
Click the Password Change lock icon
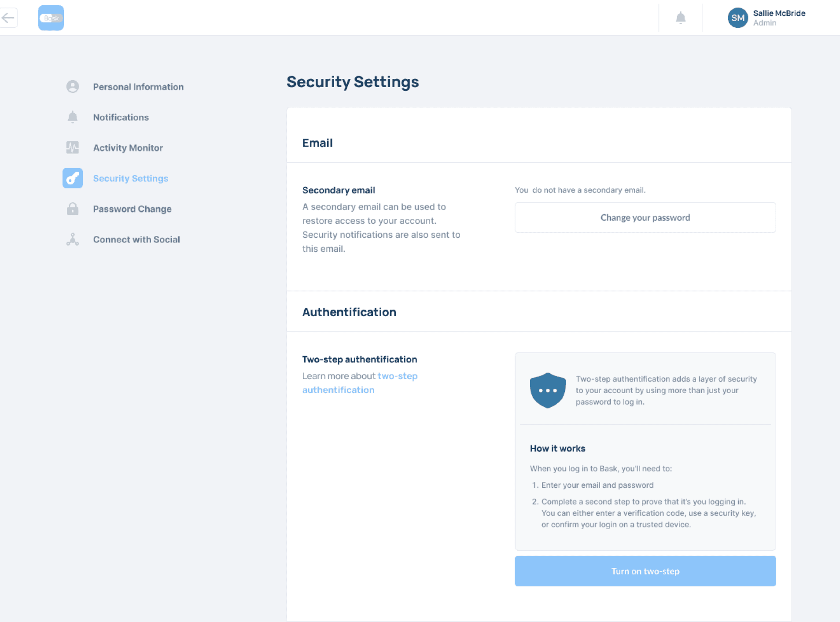(x=73, y=209)
